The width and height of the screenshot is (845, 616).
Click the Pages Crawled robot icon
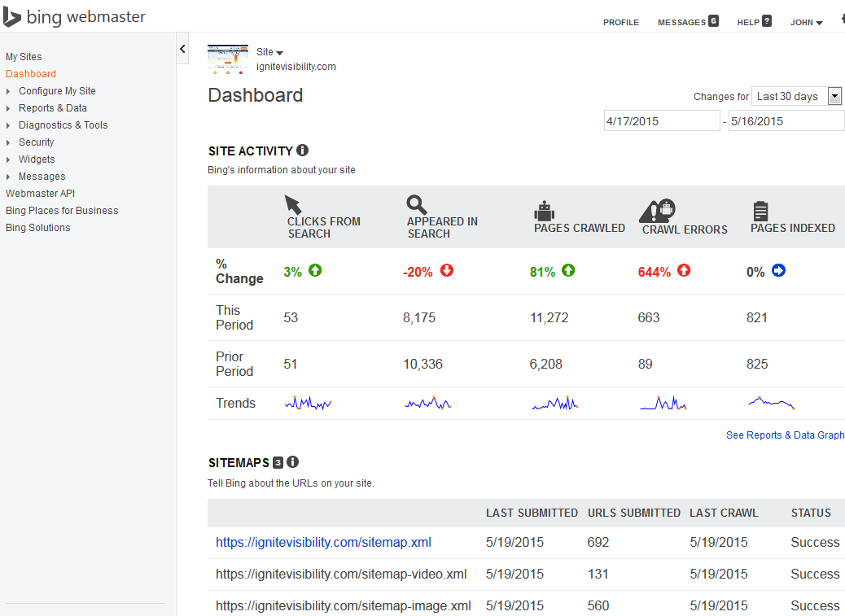[x=545, y=211]
